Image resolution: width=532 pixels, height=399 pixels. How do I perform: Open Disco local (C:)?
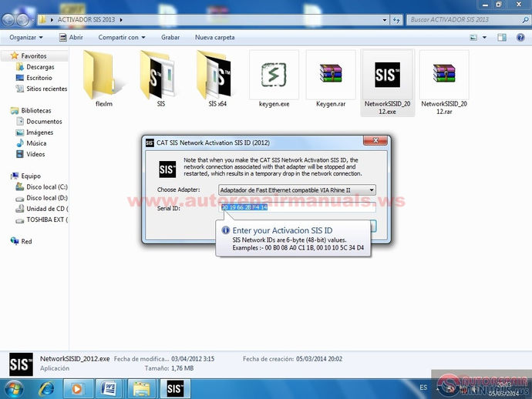47,186
